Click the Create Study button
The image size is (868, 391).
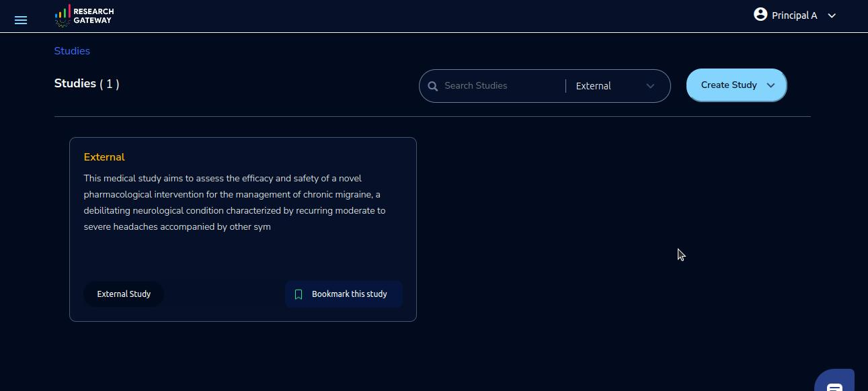pyautogui.click(x=736, y=85)
